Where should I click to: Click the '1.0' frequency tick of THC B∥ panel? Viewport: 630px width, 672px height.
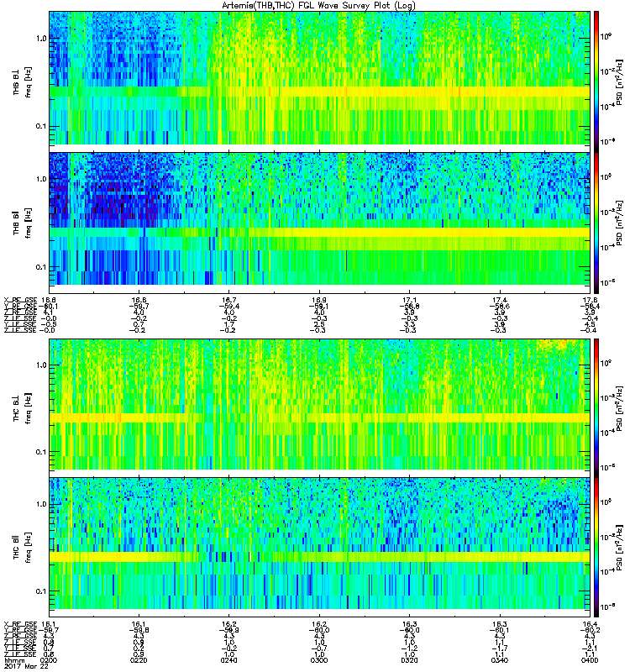pos(41,504)
